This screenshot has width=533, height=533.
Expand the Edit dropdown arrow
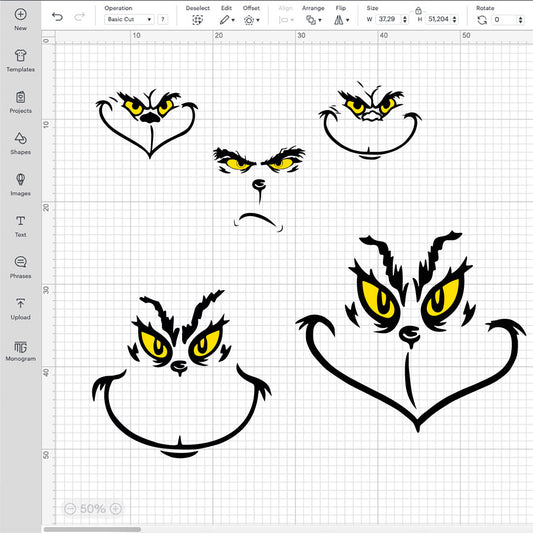tap(233, 20)
